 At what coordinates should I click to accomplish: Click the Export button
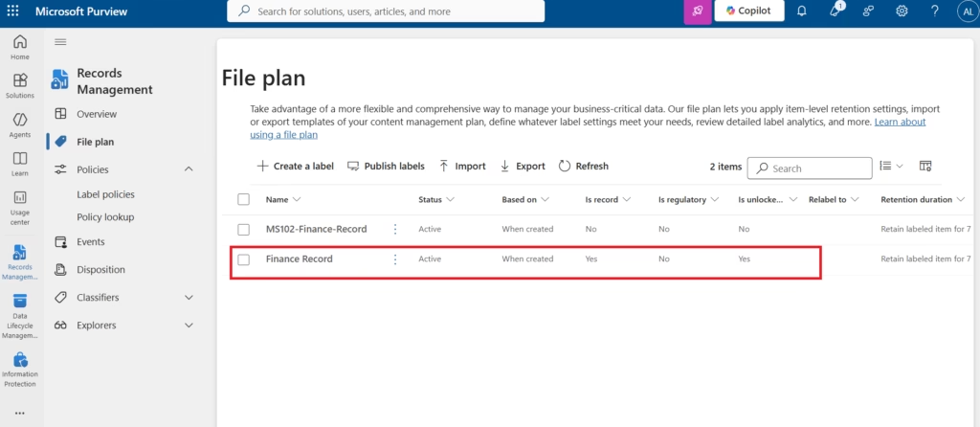click(x=523, y=167)
